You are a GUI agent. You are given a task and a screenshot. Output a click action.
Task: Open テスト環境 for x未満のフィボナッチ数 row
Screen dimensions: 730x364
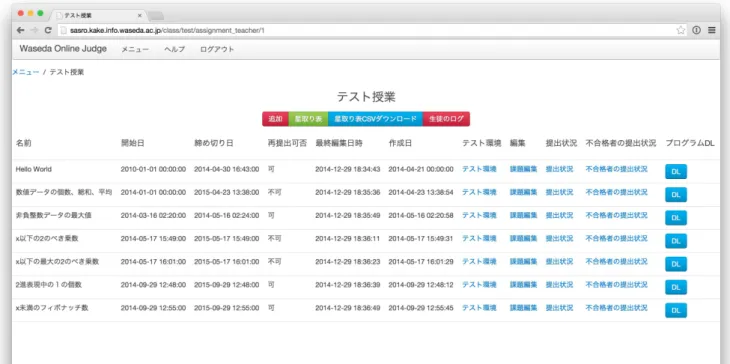(x=479, y=308)
